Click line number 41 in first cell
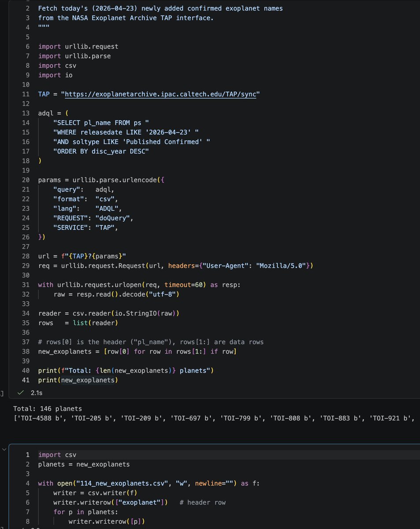Viewport: 420px width, 529px height. [26, 380]
